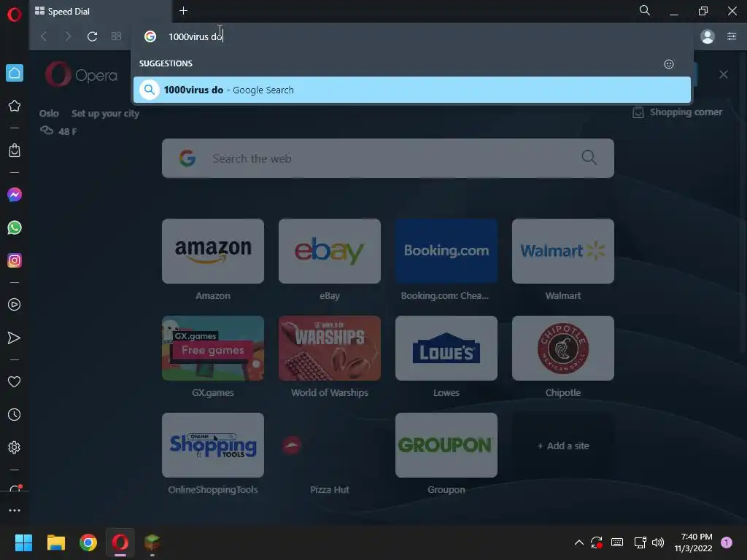Reload the current page
Image resolution: width=747 pixels, height=560 pixels.
(93, 36)
